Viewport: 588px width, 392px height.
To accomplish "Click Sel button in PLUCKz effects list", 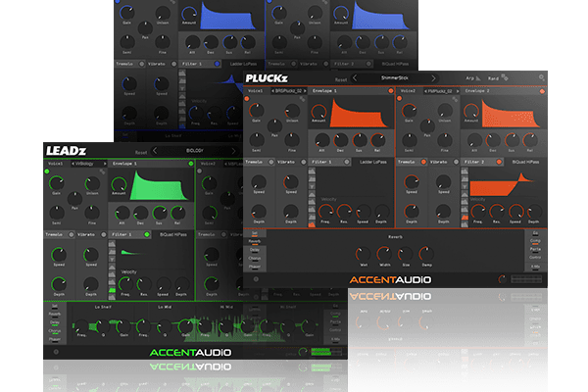I will [x=255, y=233].
